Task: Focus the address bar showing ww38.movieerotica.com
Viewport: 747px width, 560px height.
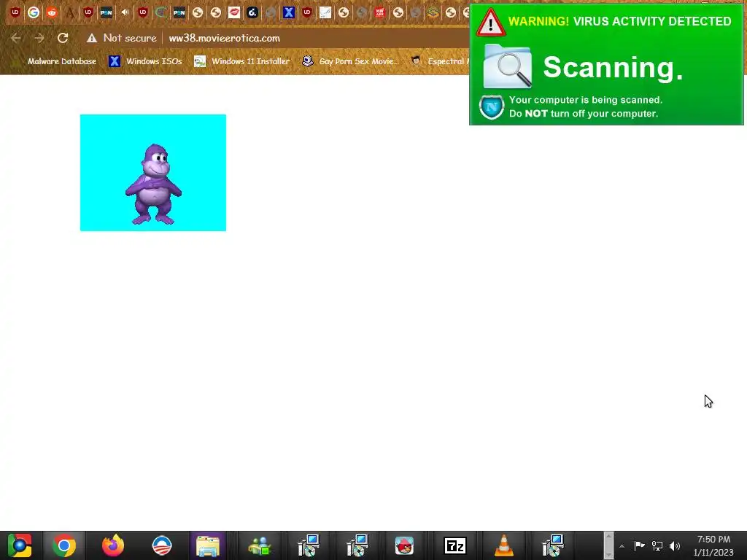Action: [x=225, y=38]
